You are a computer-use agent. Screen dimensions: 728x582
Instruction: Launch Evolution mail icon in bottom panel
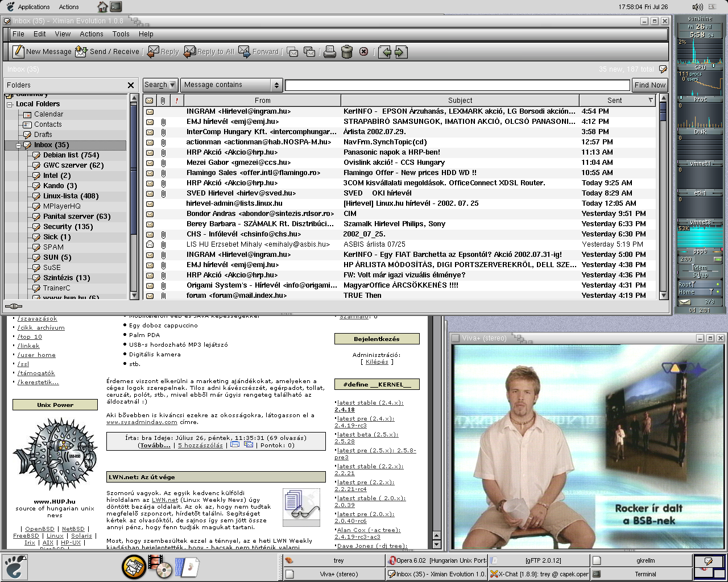(134, 567)
